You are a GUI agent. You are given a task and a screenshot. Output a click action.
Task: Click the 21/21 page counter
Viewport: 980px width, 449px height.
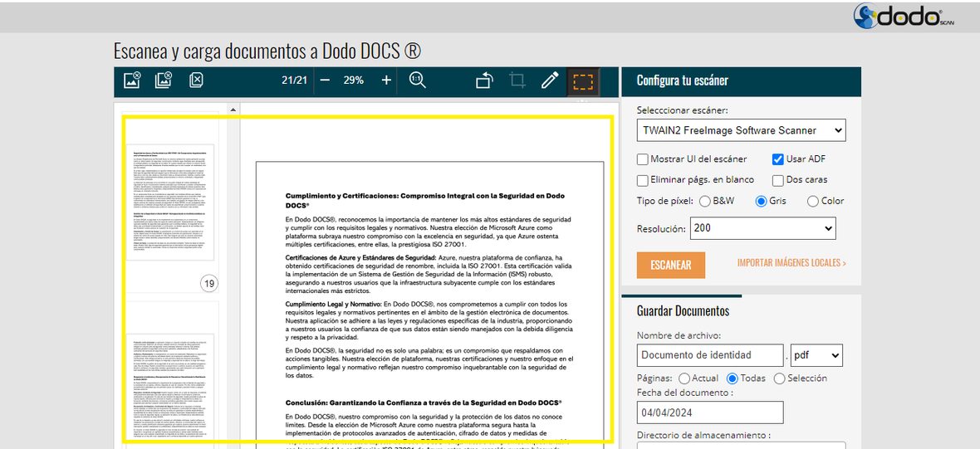tap(294, 80)
